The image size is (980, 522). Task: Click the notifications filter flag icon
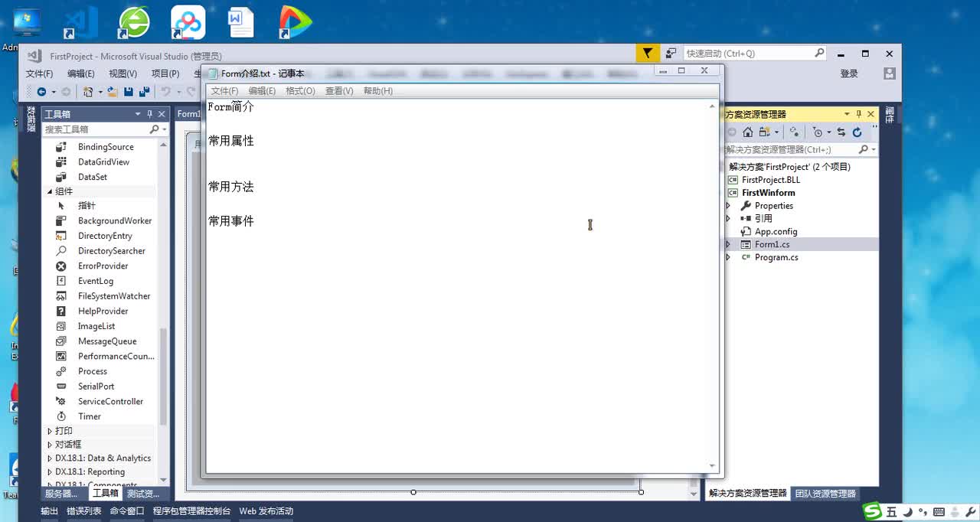click(x=648, y=53)
